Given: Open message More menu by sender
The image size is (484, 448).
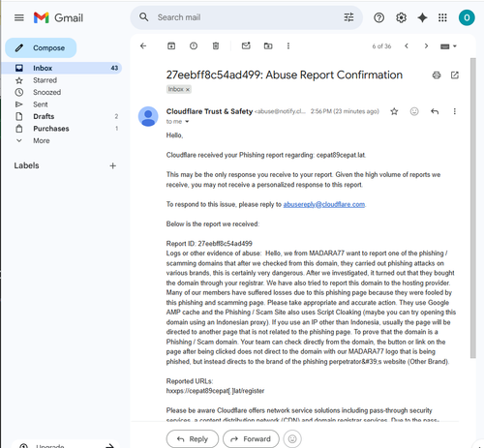Looking at the screenshot, I should pyautogui.click(x=454, y=111).
